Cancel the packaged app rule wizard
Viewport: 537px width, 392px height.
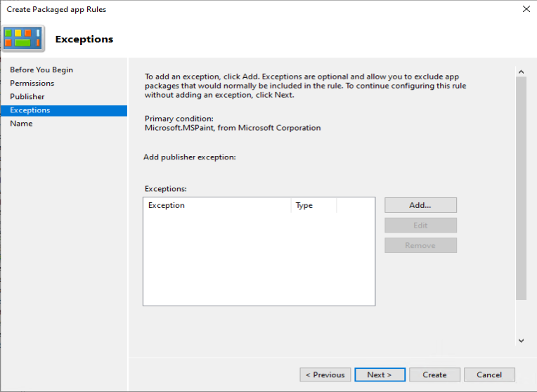(489, 374)
